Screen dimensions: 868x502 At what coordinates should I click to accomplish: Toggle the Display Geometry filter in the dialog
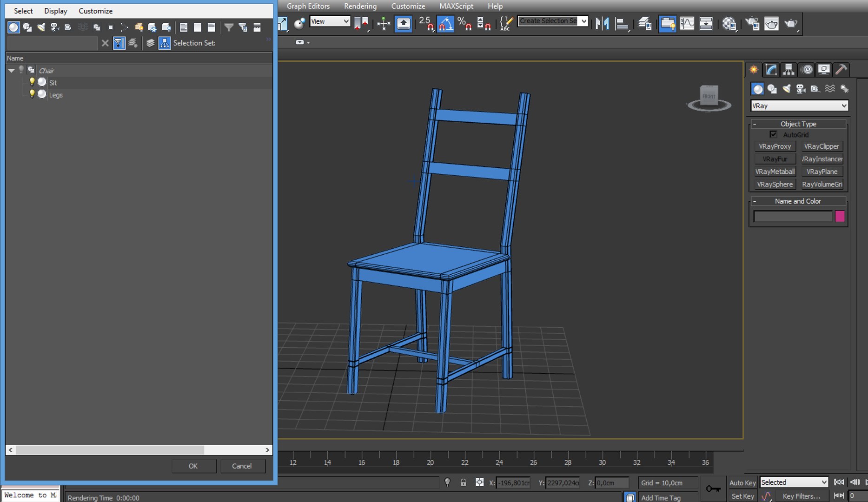tap(13, 27)
